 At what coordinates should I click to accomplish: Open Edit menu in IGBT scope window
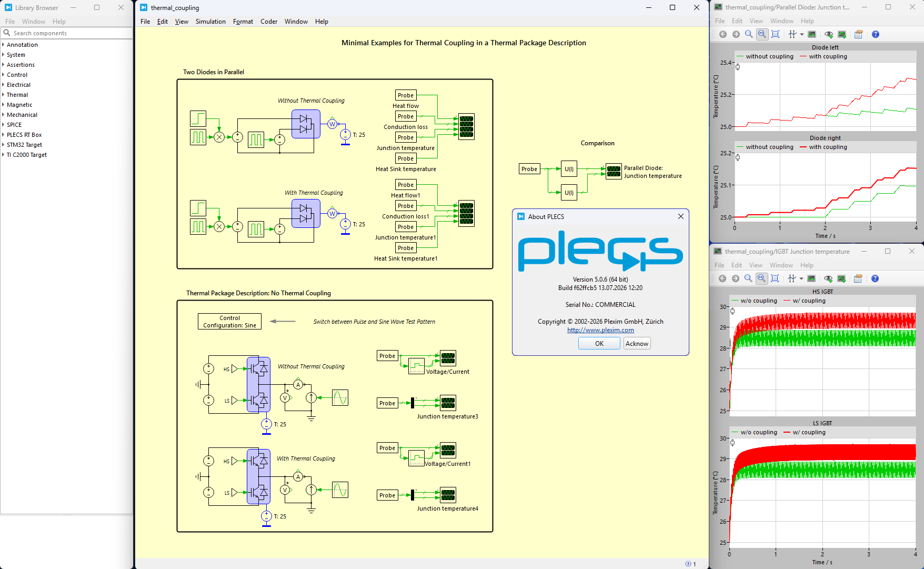737,265
